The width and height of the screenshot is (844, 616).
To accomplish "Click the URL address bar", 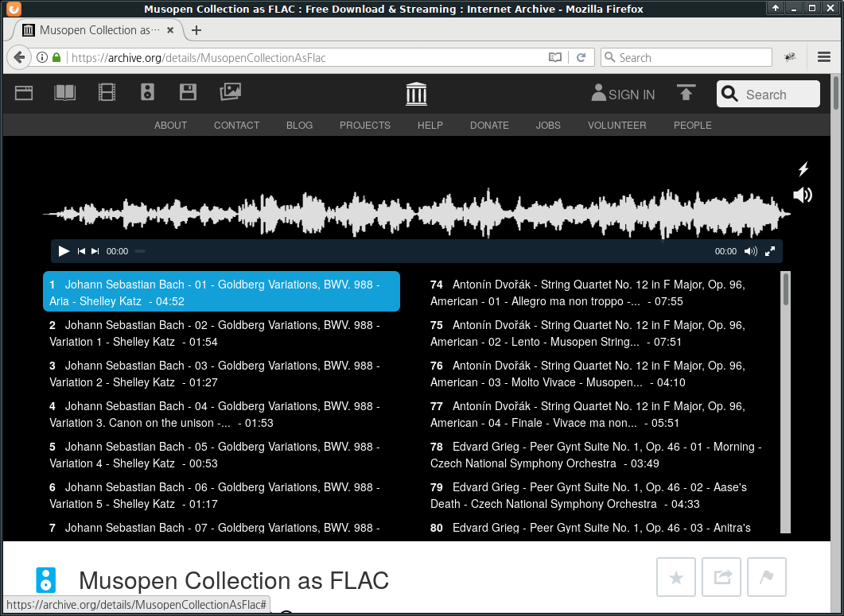I will click(x=307, y=57).
